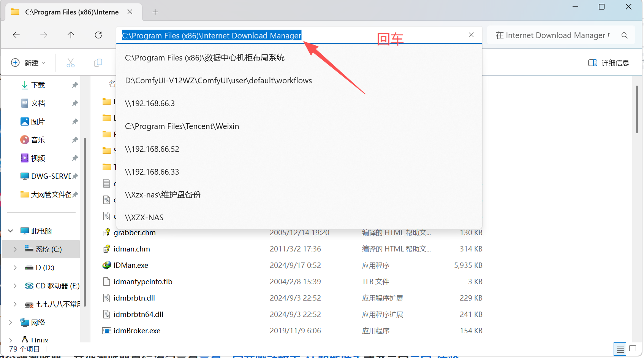Select the \\192.168.66.3 address suggestion
Viewport: 644px width, 358px height.
click(150, 103)
